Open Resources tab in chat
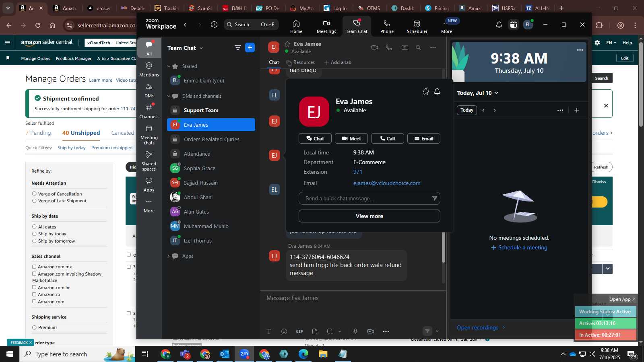This screenshot has width=644, height=362. coord(301,62)
